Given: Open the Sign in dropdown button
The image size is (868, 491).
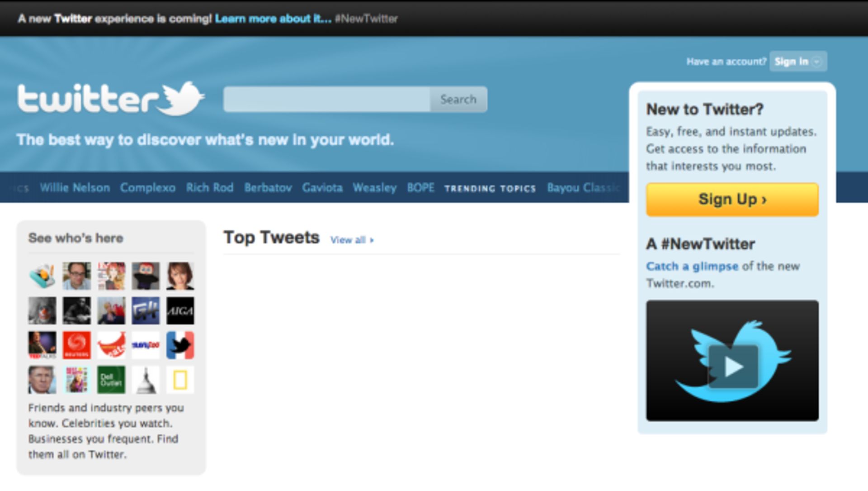Looking at the screenshot, I should tap(798, 62).
